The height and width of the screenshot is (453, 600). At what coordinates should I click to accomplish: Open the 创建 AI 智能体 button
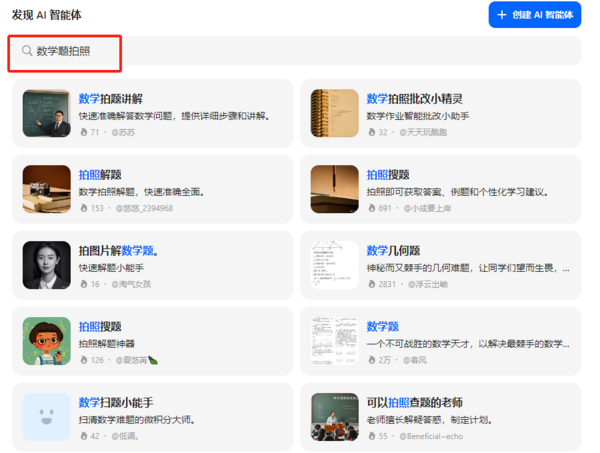point(535,15)
